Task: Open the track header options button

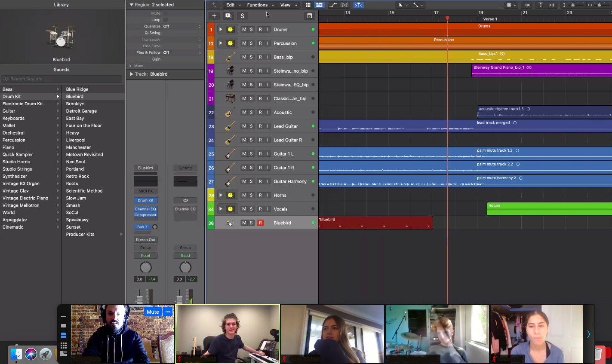Action: click(309, 16)
